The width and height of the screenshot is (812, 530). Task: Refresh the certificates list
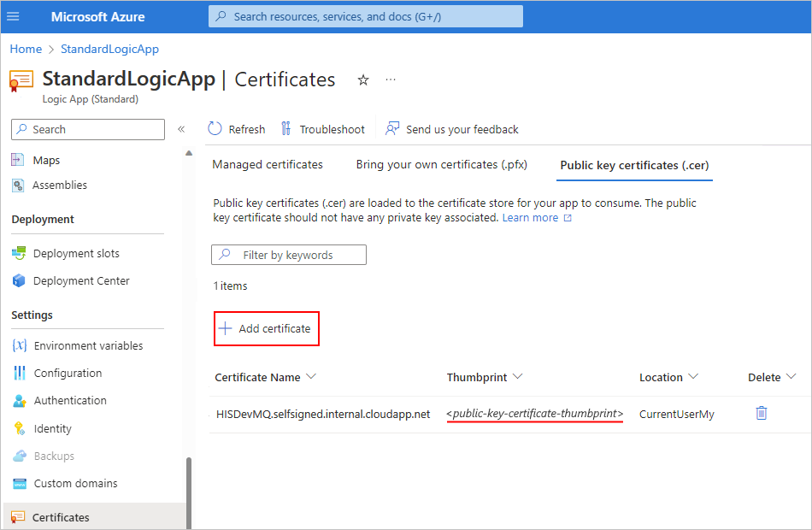[236, 129]
